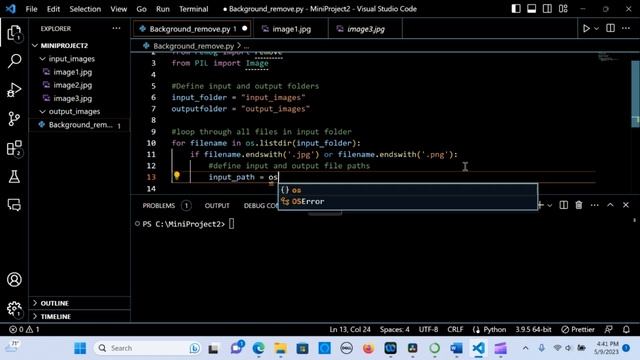Image resolution: width=640 pixels, height=360 pixels.
Task: Select Background_rem... file in explorer
Action: (x=80, y=125)
